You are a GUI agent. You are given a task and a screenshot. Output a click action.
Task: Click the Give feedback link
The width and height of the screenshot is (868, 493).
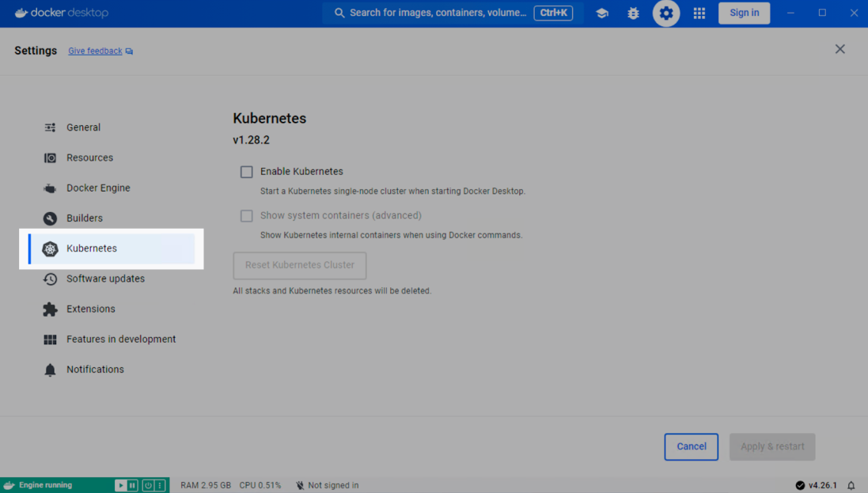tap(95, 51)
